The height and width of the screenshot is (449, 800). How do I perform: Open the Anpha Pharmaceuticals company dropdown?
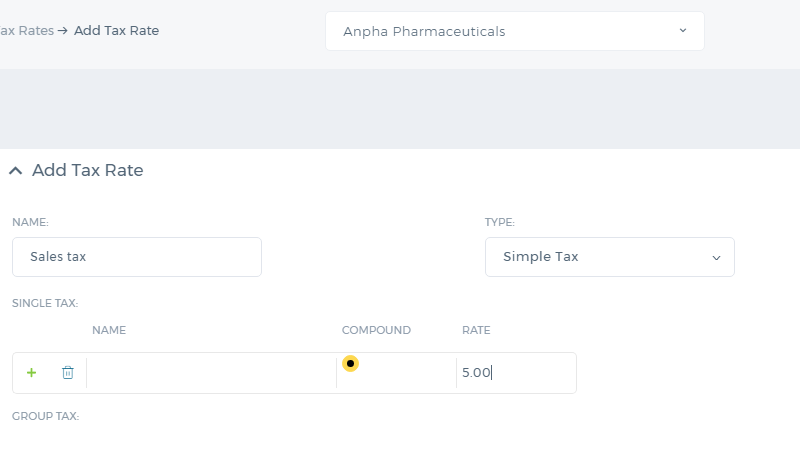click(515, 31)
